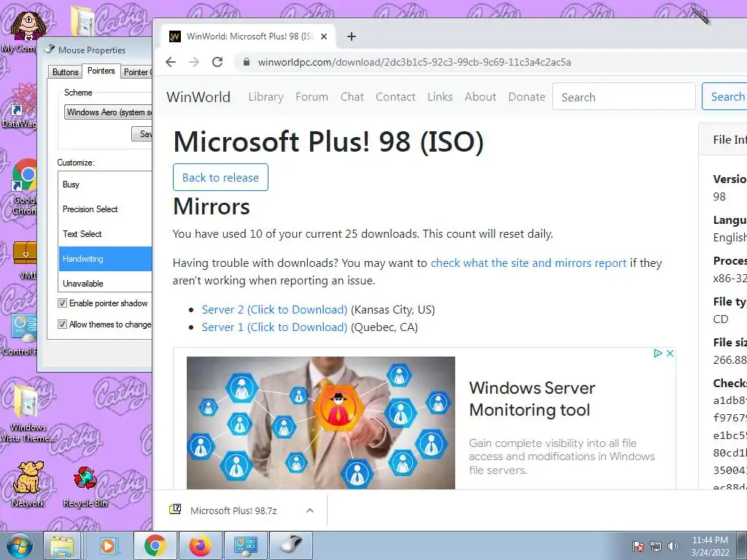This screenshot has width=747, height=560.
Task: Open the Contact nav item
Action: point(395,97)
